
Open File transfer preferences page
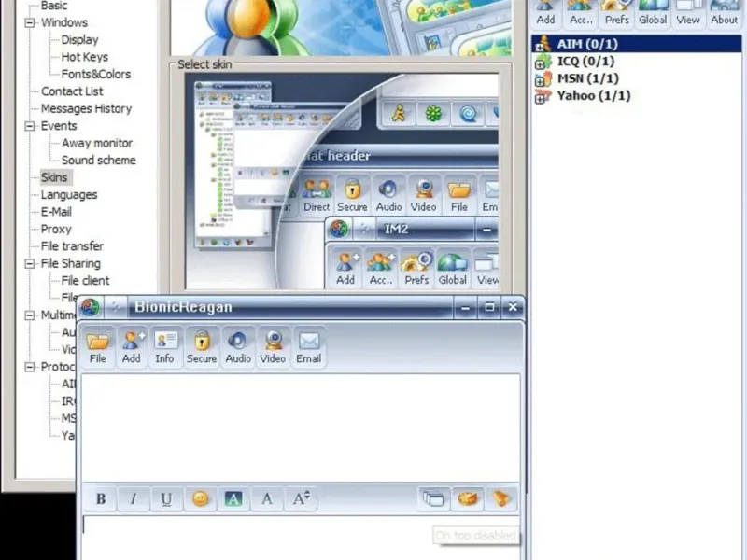click(x=72, y=246)
